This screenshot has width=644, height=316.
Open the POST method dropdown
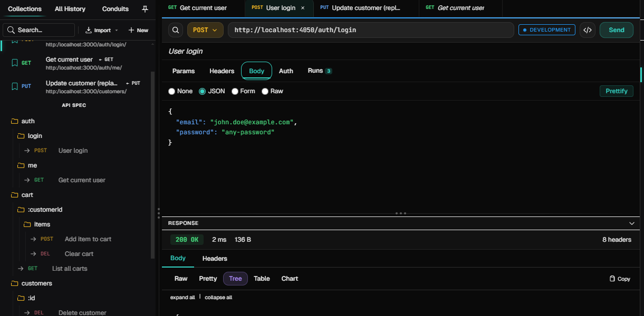[205, 30]
